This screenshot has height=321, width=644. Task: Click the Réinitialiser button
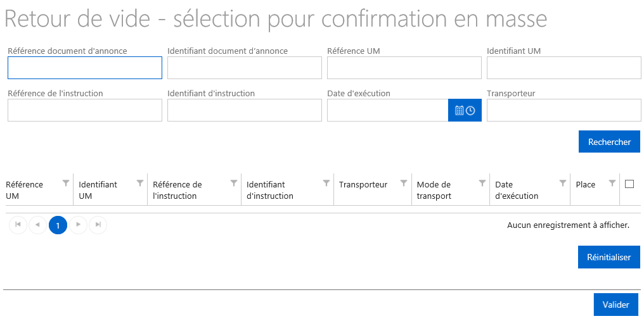[x=609, y=257]
